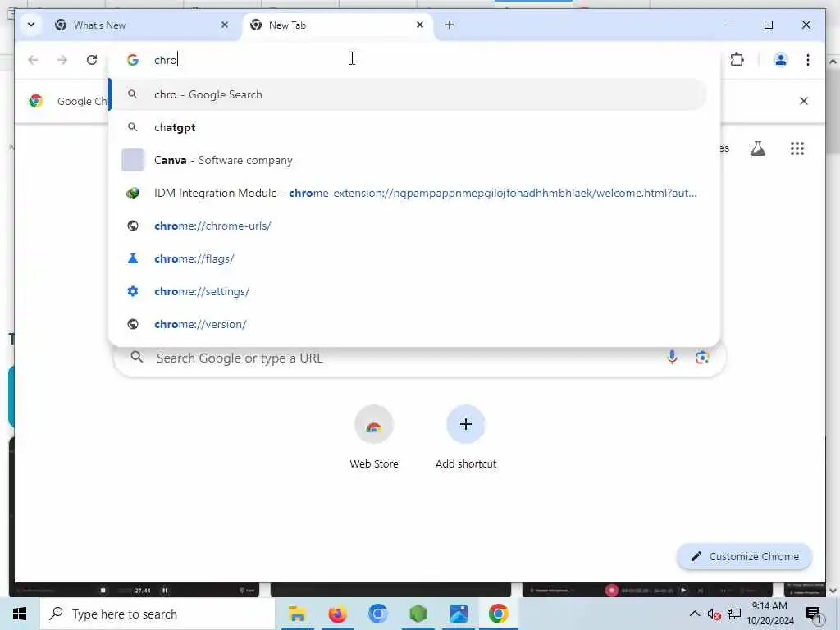Click the muted volume tray icon
Screen dimensions: 840x630
(x=714, y=614)
